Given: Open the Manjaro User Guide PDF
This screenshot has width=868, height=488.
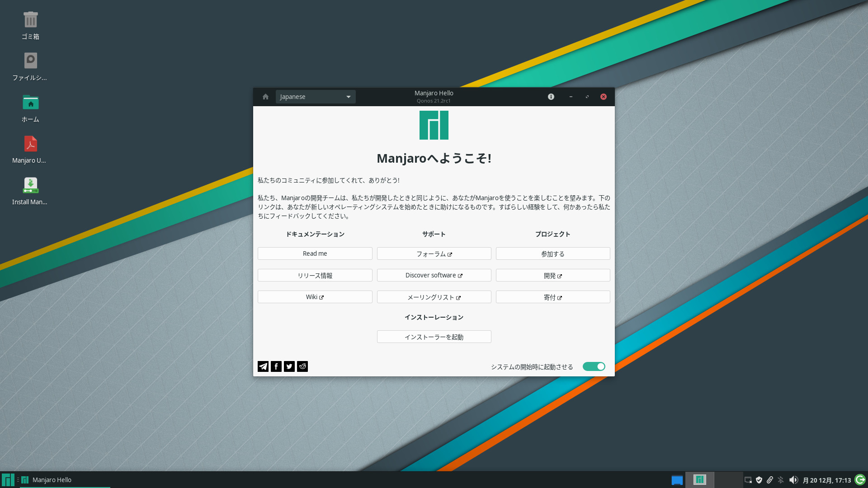Looking at the screenshot, I should [x=30, y=144].
